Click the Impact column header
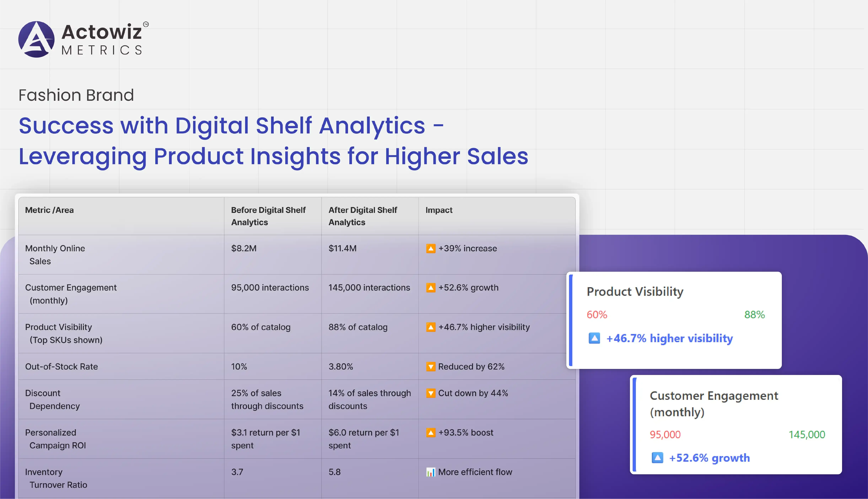This screenshot has width=868, height=499. [x=439, y=210]
